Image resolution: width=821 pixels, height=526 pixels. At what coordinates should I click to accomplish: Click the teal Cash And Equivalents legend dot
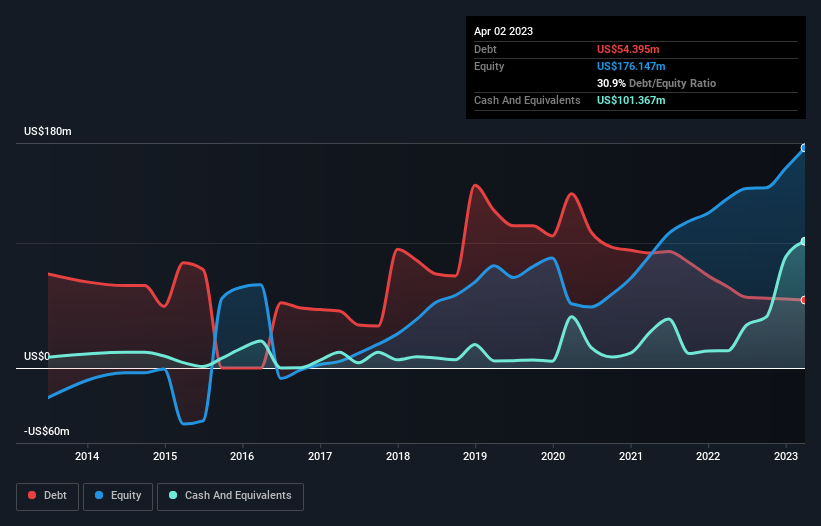click(x=173, y=495)
